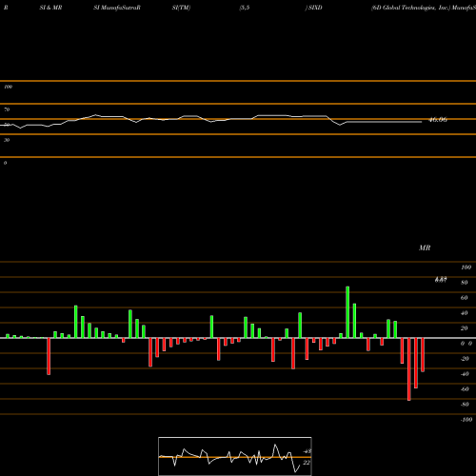The width and height of the screenshot is (476, 476).
Task: Click the 'SI MunafaSutraR' header text
Action: point(117,8)
